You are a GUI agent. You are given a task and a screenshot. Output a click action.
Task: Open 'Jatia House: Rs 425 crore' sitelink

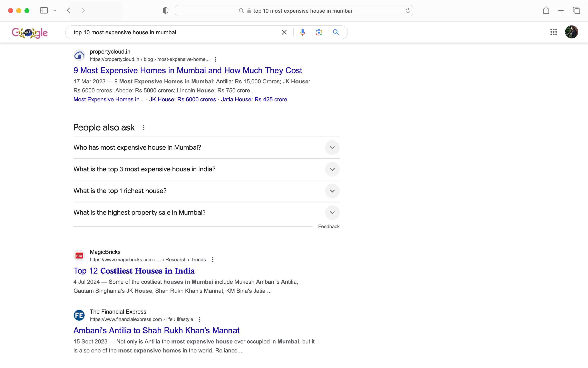pos(254,100)
